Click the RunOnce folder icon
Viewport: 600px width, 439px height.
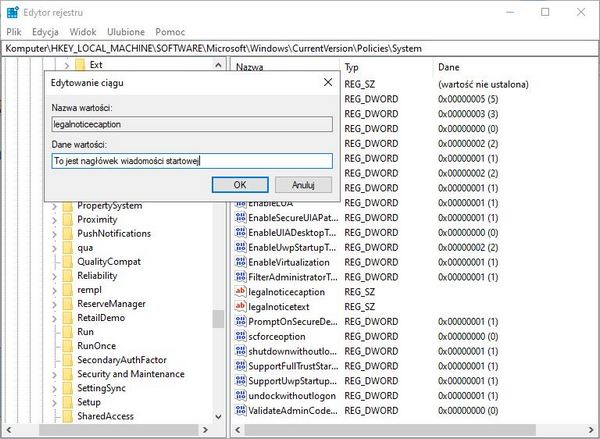click(67, 346)
